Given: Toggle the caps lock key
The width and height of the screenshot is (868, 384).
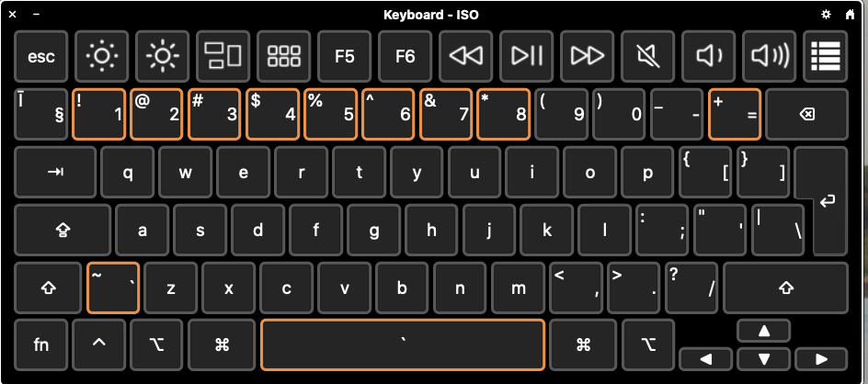Looking at the screenshot, I should [x=63, y=231].
